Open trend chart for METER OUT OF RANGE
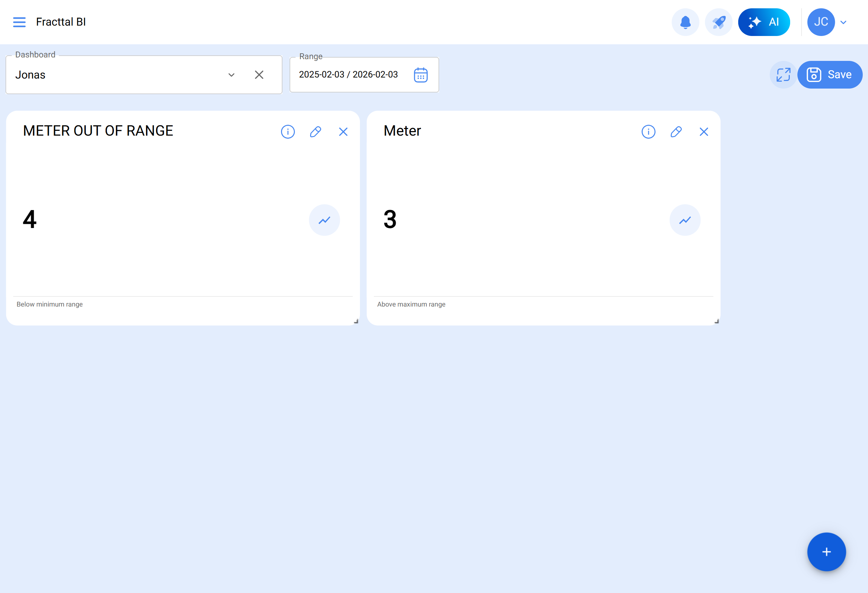 tap(324, 220)
